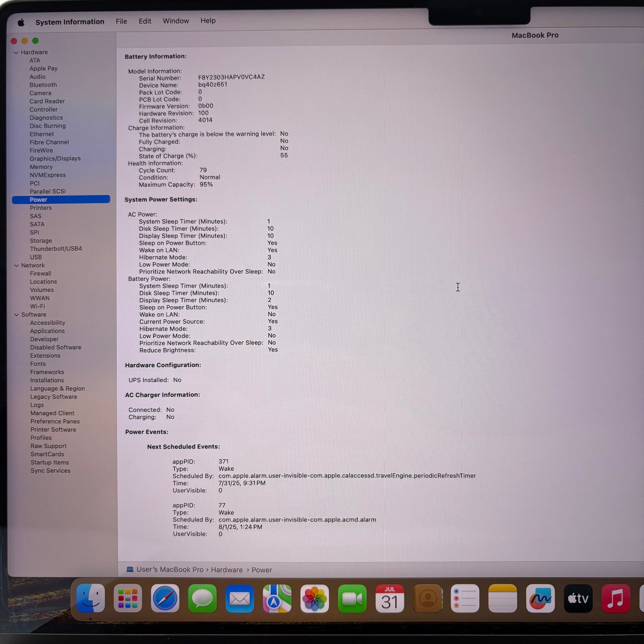Image resolution: width=644 pixels, height=644 pixels.
Task: Select Audio in the sidebar
Action: tap(37, 77)
